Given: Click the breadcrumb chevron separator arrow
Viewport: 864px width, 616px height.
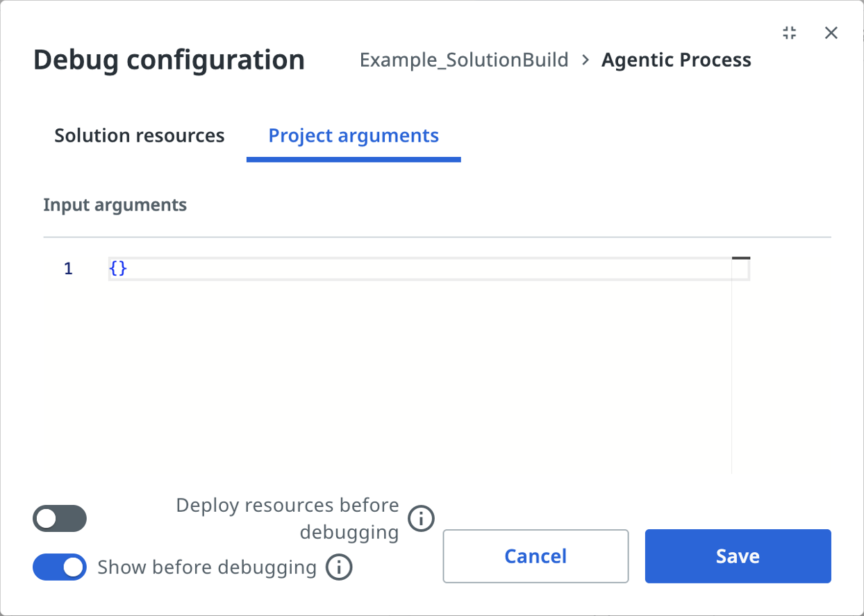Looking at the screenshot, I should click(585, 60).
